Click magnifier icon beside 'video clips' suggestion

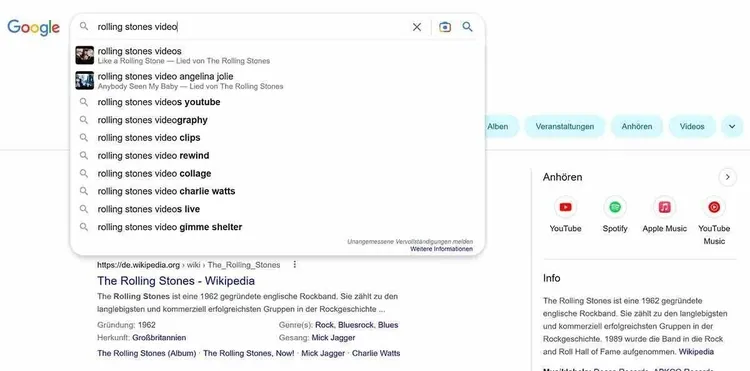click(84, 138)
